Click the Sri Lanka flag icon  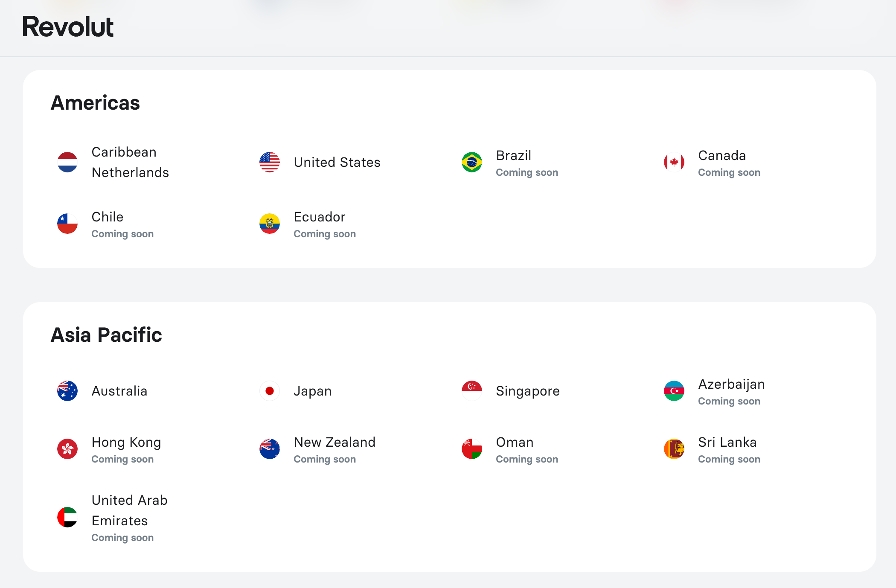coord(674,449)
